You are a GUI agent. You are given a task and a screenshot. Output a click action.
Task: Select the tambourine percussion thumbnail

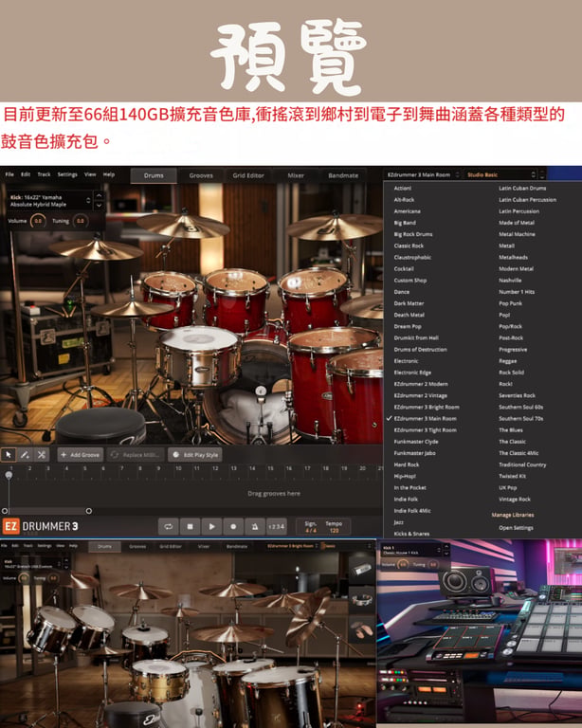pos(362,600)
